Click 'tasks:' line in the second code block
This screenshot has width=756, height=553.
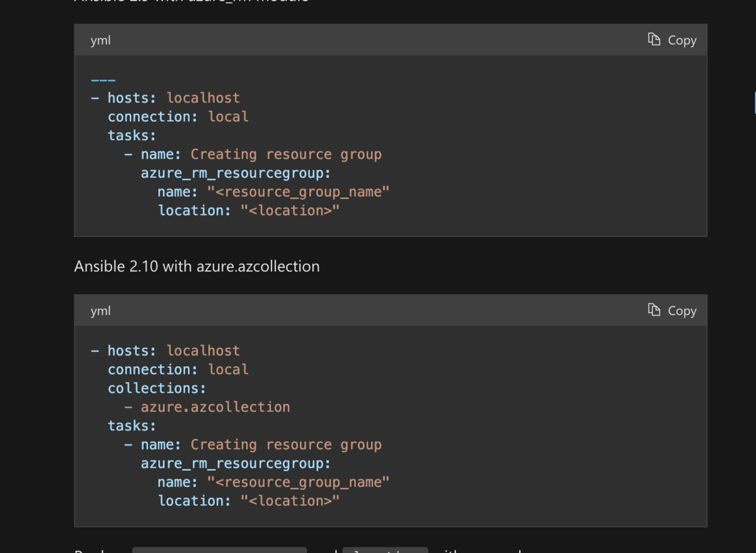tap(132, 426)
